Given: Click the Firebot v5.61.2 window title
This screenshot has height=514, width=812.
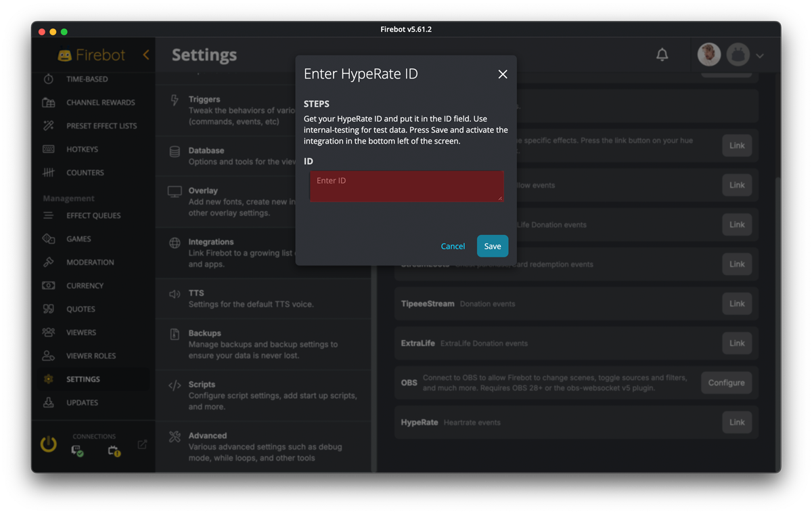Looking at the screenshot, I should point(406,30).
